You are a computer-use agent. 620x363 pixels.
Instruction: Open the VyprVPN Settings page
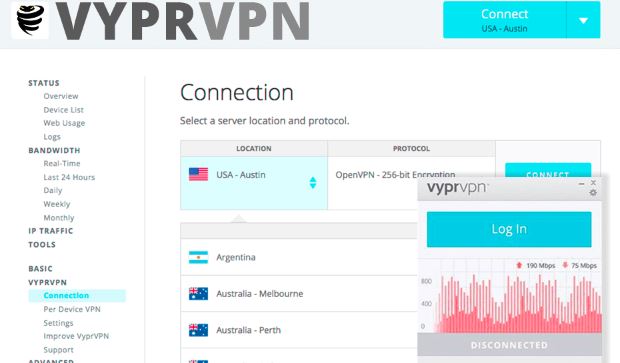[58, 323]
